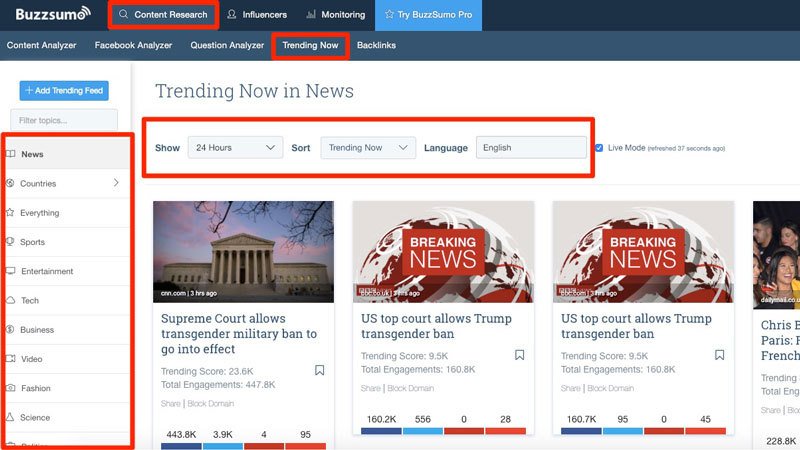The width and height of the screenshot is (800, 450).
Task: Click the Tech cloud icon
Action: 11,300
